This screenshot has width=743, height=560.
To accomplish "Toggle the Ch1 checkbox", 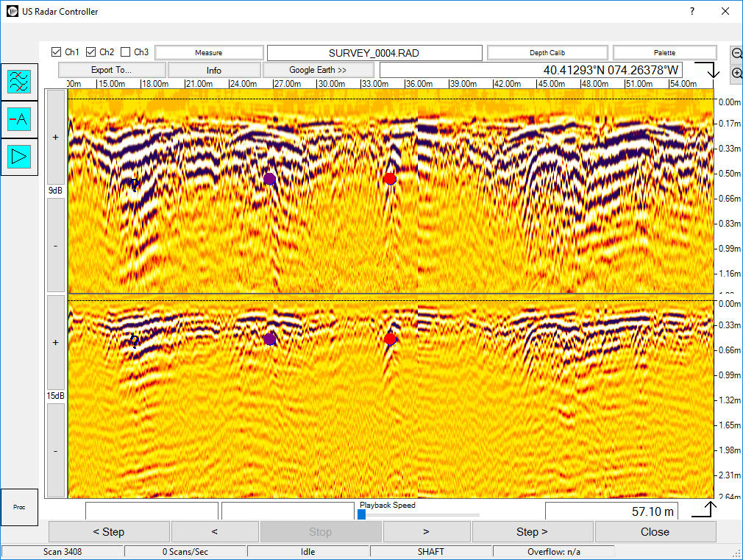I will tap(57, 52).
